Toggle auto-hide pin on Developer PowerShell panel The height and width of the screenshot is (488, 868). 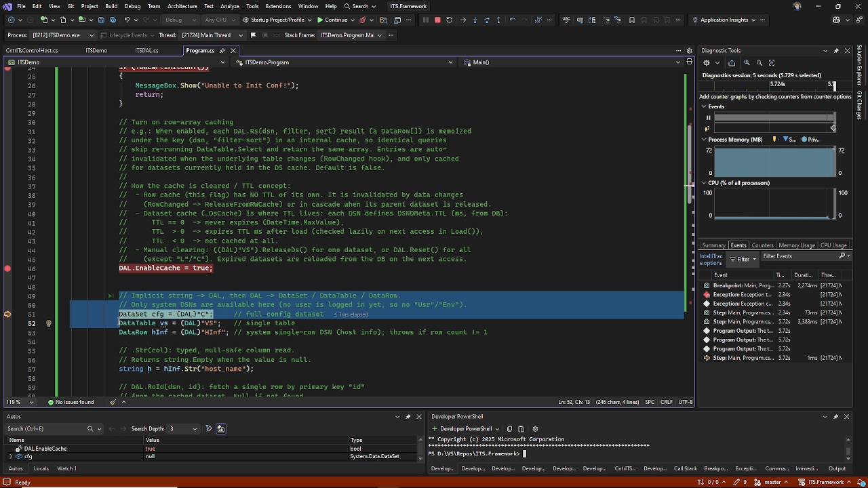pos(836,417)
